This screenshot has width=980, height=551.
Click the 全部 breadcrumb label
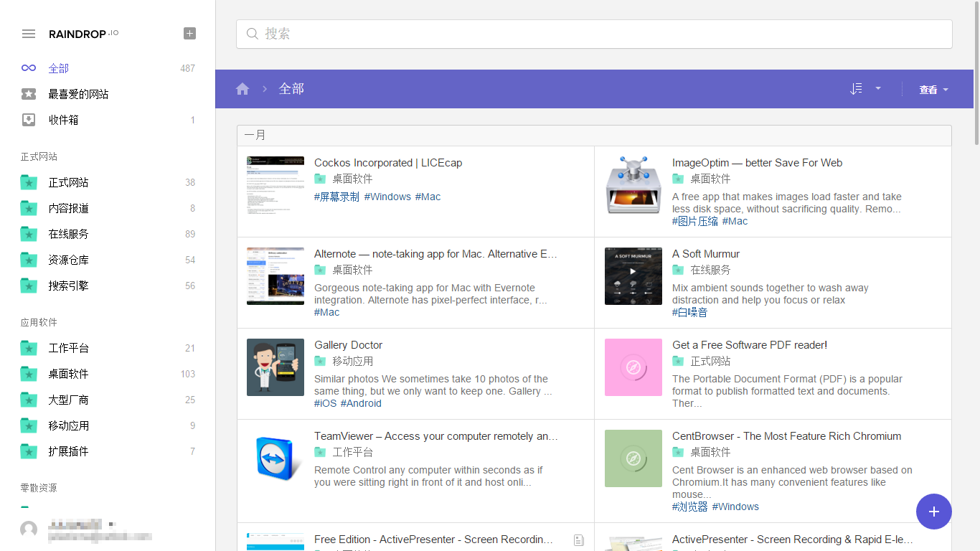coord(291,89)
